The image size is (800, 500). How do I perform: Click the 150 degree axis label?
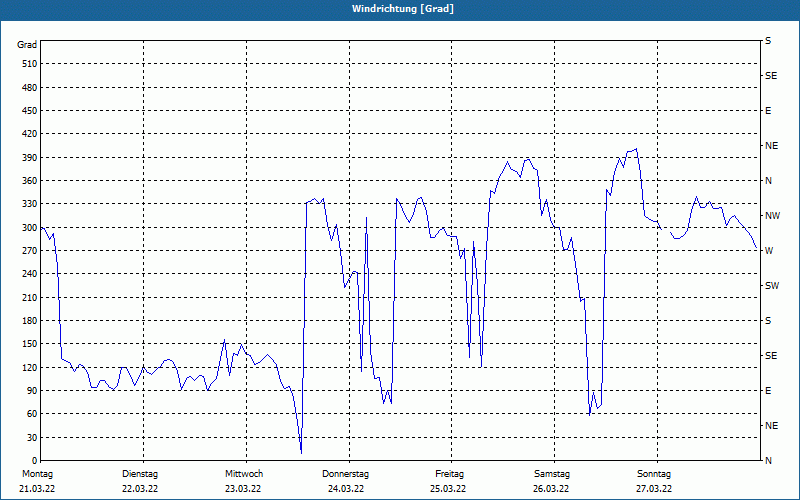coord(29,343)
